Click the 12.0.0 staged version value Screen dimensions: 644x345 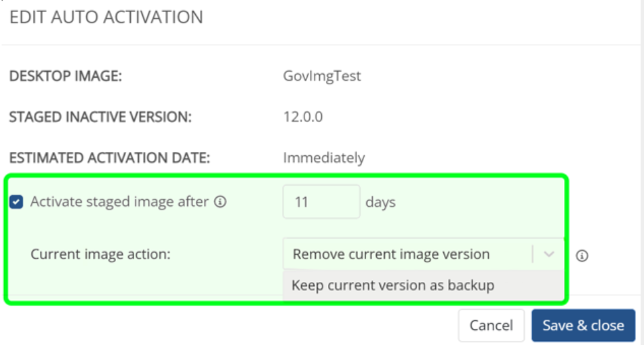coord(303,117)
